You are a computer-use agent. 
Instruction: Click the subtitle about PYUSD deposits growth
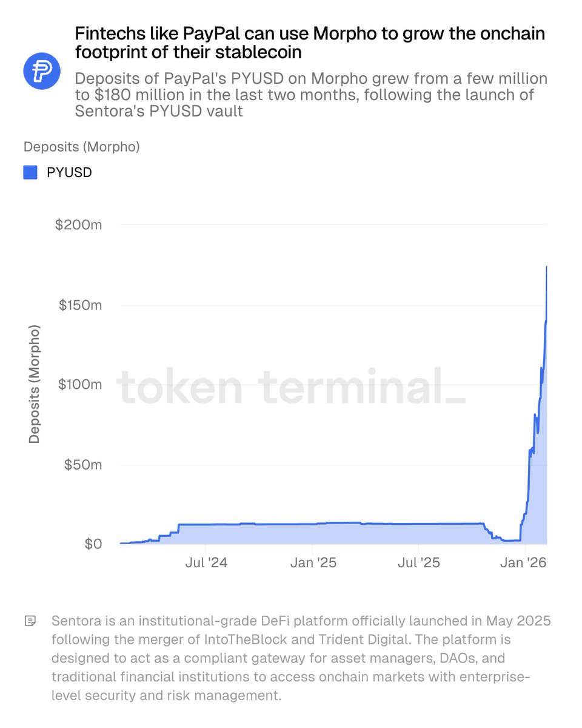pyautogui.click(x=311, y=95)
